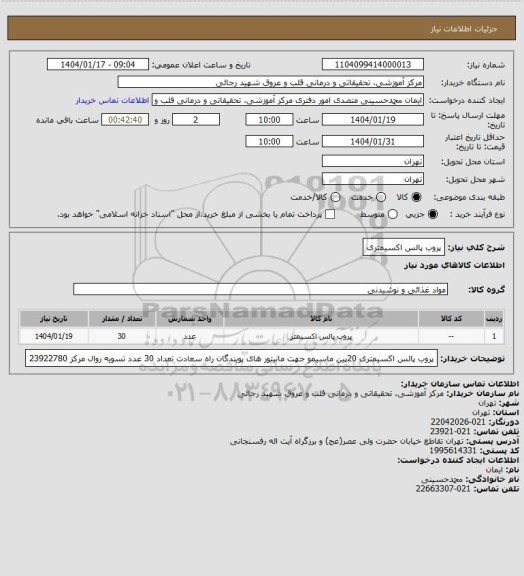Click the table cell پروب پالس اکسیمتر
This screenshot has width=524, height=576.
[x=321, y=336]
